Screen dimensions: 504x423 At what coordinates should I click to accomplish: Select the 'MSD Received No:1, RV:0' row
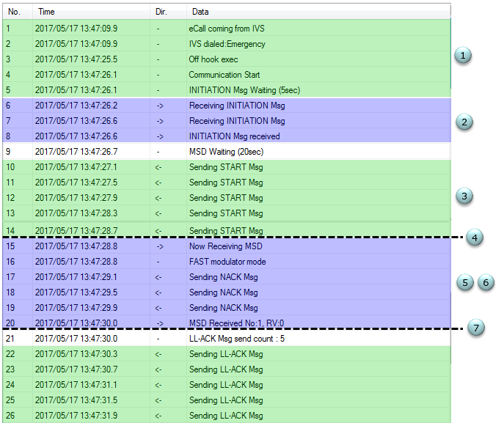227,323
